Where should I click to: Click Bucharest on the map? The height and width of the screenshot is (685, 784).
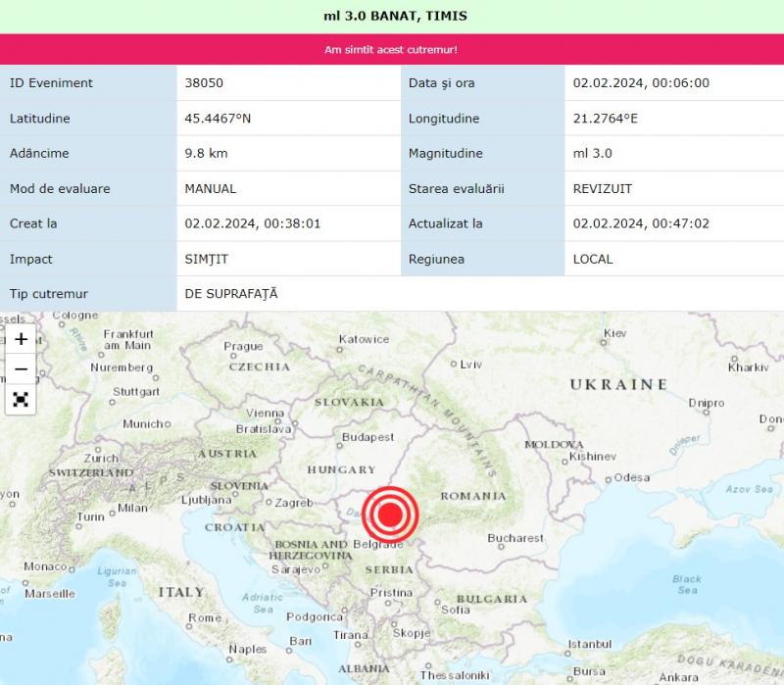(515, 538)
